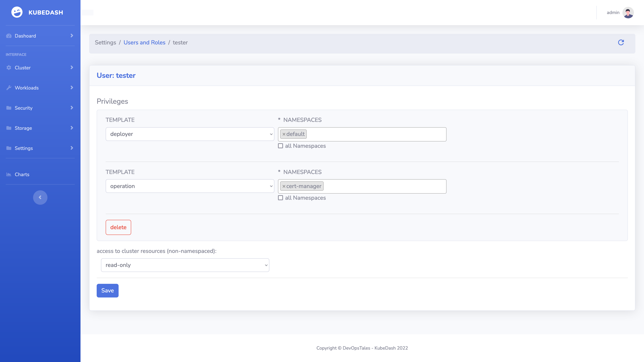This screenshot has width=644, height=362.
Task: Click the red delete button
Action: click(x=118, y=227)
